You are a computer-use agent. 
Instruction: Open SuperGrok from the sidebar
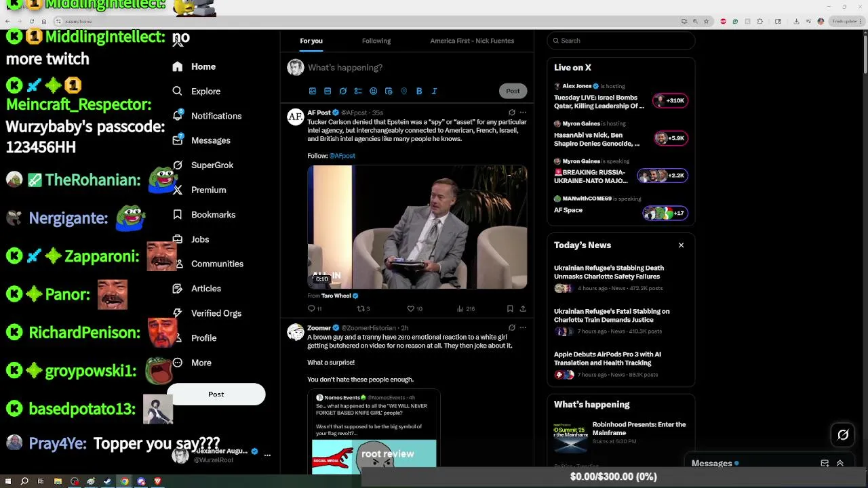coord(203,165)
